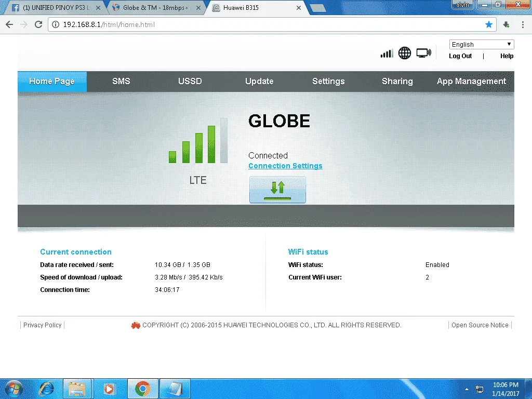
Task: Reload the router page
Action: [38, 24]
